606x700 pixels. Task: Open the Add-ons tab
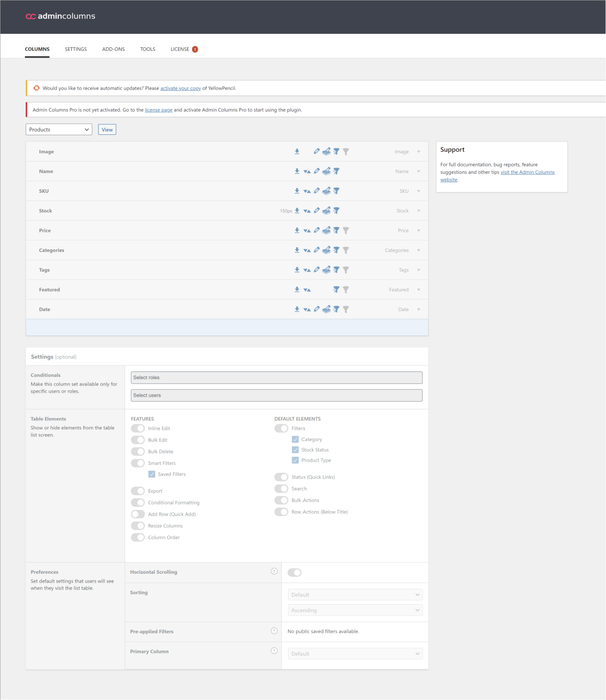(x=113, y=49)
